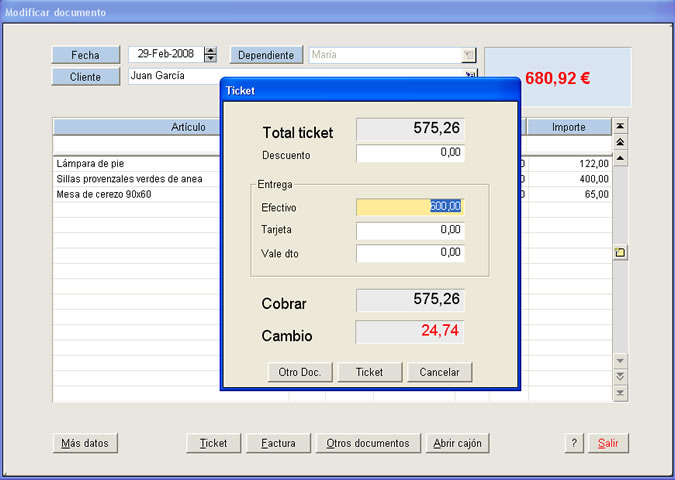Click the Factura button
The image size is (675, 480).
point(278,443)
